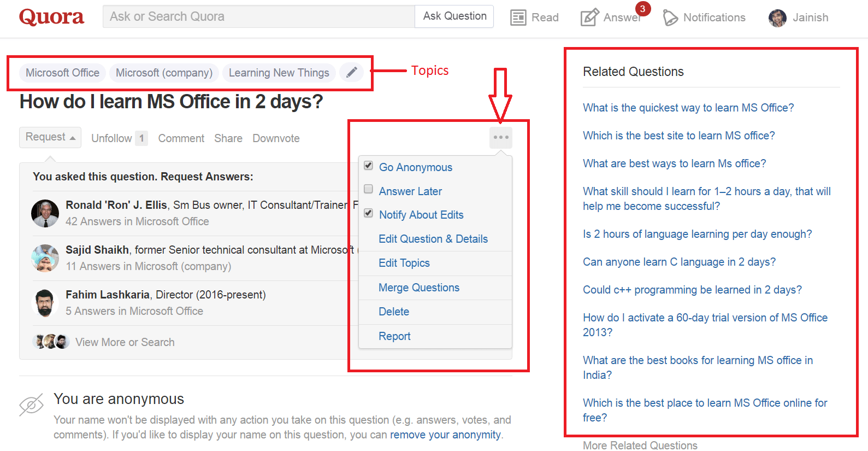This screenshot has height=451, width=868.
Task: Click More Related Questions
Action: pos(640,446)
